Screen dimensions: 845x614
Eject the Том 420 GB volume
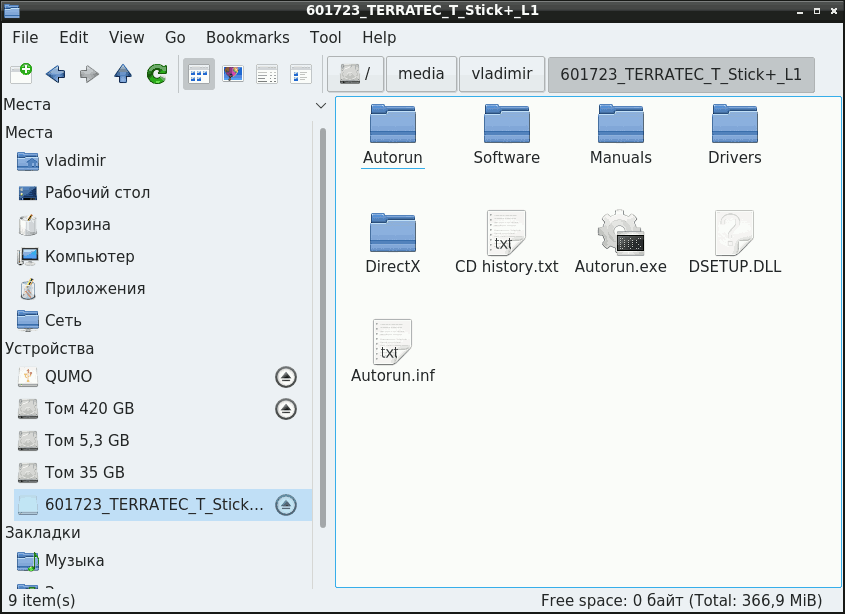point(286,409)
